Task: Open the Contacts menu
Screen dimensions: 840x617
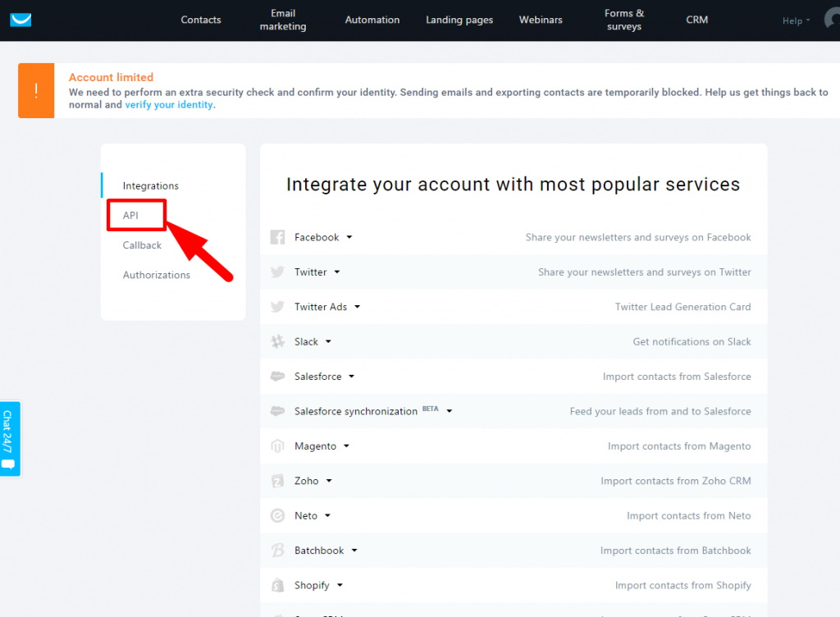Action: 201,20
